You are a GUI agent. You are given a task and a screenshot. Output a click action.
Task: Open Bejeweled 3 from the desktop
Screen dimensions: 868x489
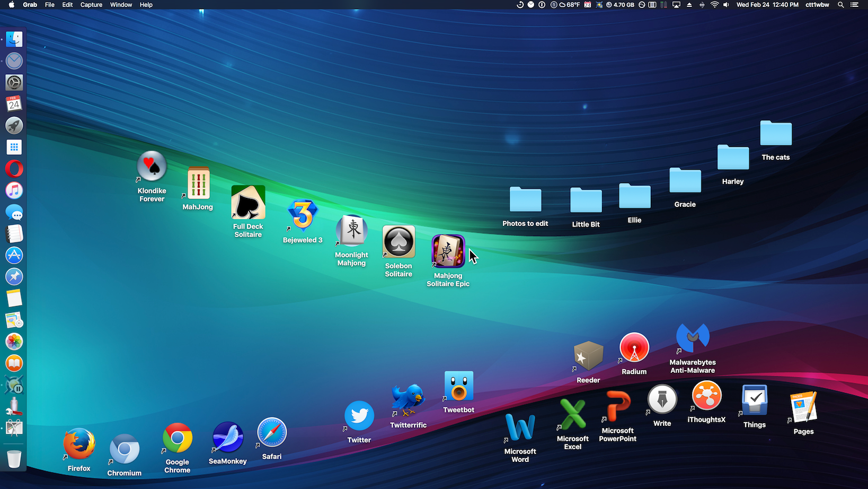(x=303, y=215)
